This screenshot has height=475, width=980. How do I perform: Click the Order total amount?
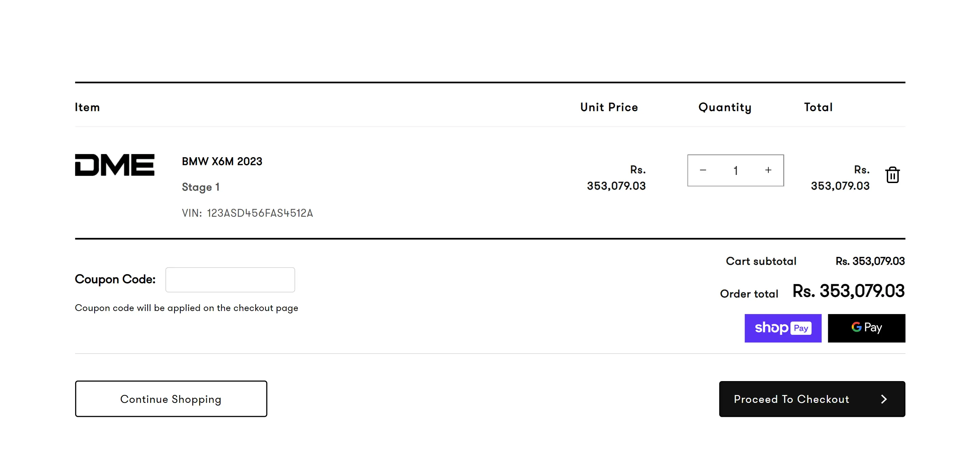click(848, 291)
